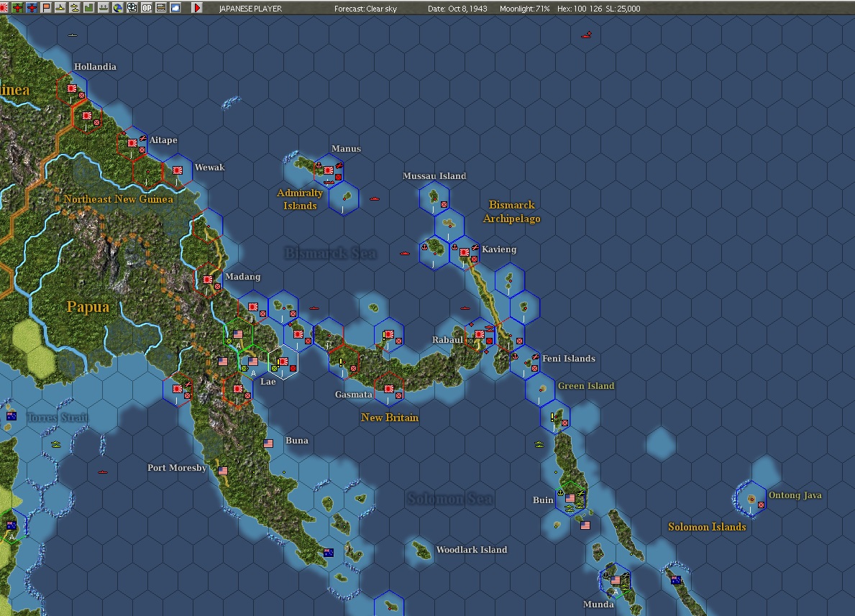
Task: Select the red plane on blue background icon
Action: click(32, 8)
